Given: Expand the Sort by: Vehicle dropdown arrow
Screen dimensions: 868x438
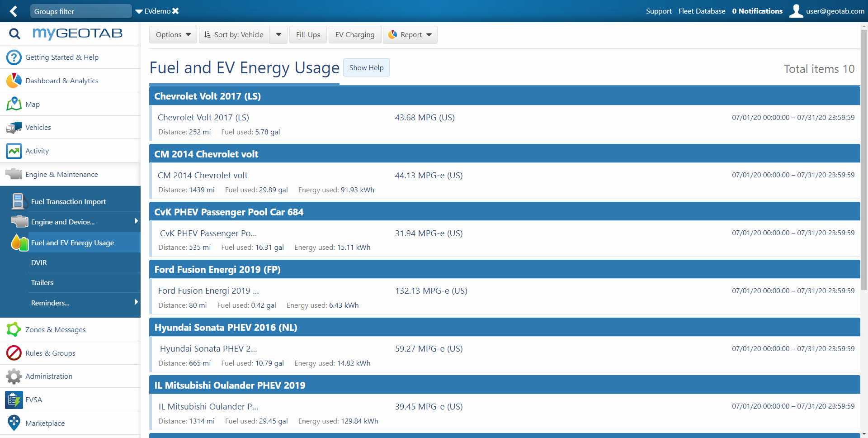Looking at the screenshot, I should [x=278, y=34].
